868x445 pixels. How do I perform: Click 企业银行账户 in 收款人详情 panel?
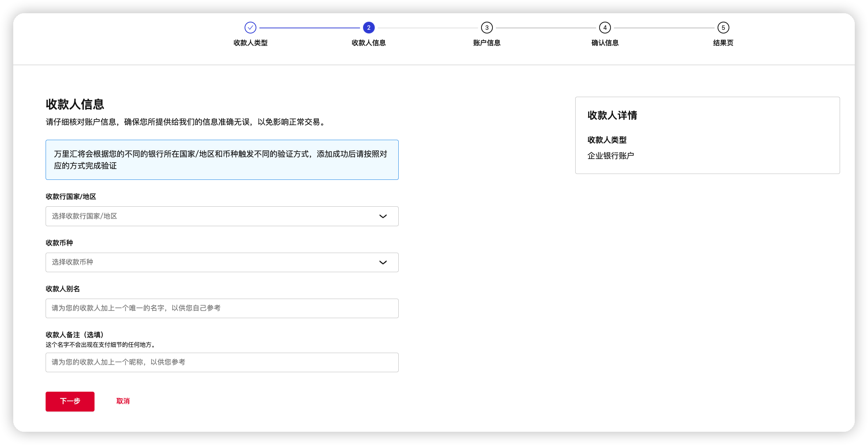(611, 156)
